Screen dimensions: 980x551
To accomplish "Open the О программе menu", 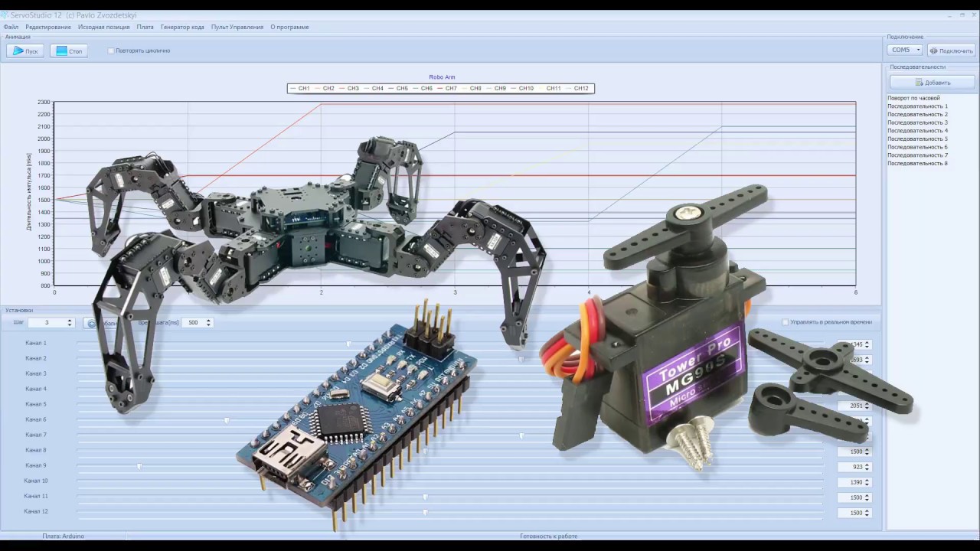I will (x=289, y=27).
